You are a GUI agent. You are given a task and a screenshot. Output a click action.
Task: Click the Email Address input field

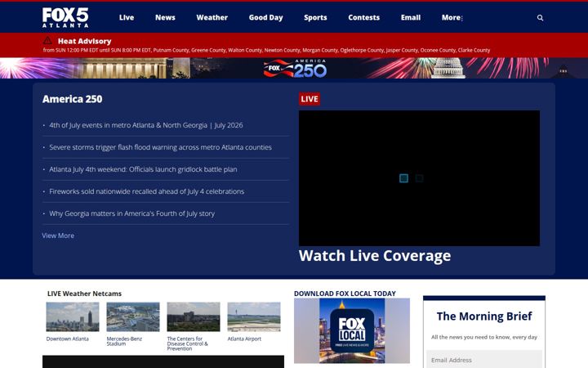[x=484, y=360]
